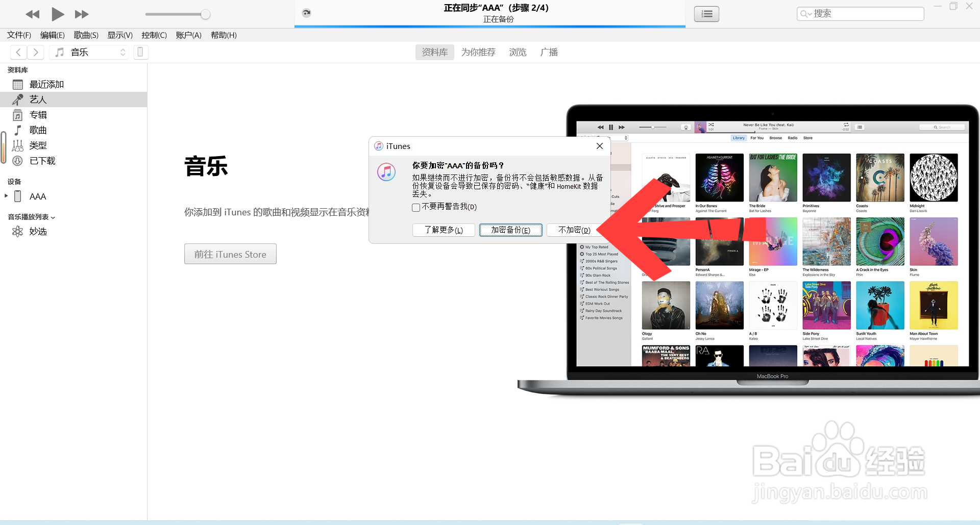This screenshot has width=980, height=525.
Task: Click the 歌曲 music note icon
Action: tap(18, 130)
